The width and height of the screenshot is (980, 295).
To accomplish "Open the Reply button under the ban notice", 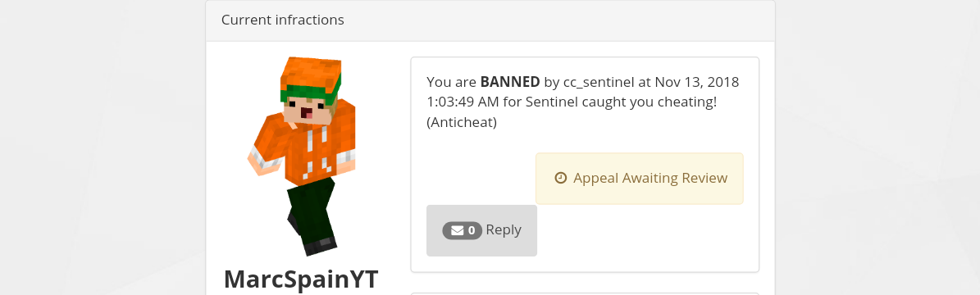I will 481,230.
